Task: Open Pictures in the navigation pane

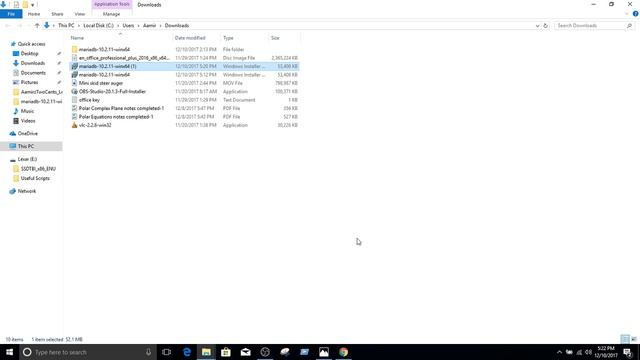Action: pyautogui.click(x=29, y=82)
